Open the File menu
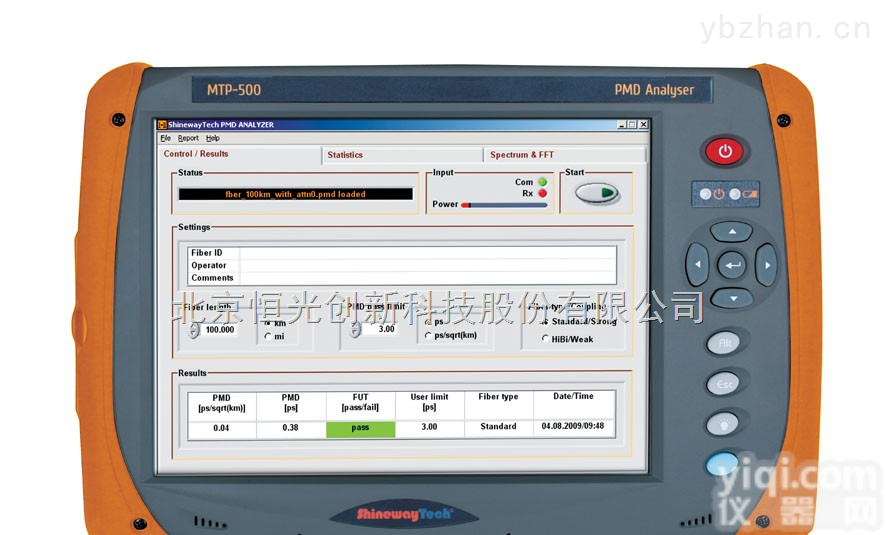This screenshot has height=535, width=886. click(x=166, y=138)
